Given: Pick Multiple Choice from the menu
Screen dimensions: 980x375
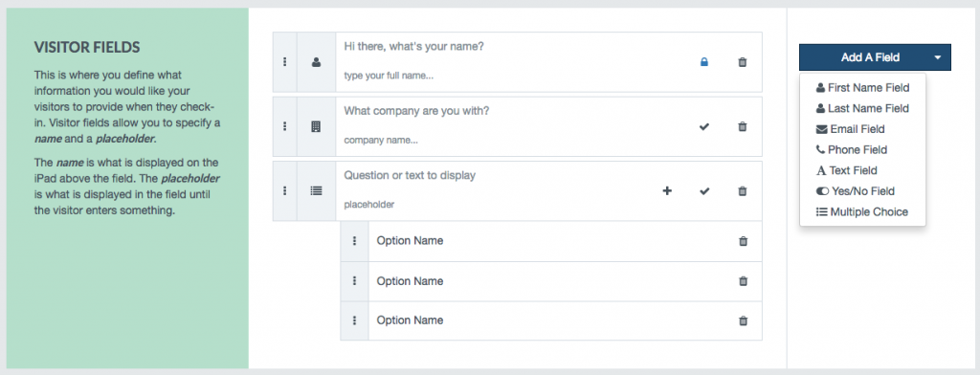Looking at the screenshot, I should (862, 211).
